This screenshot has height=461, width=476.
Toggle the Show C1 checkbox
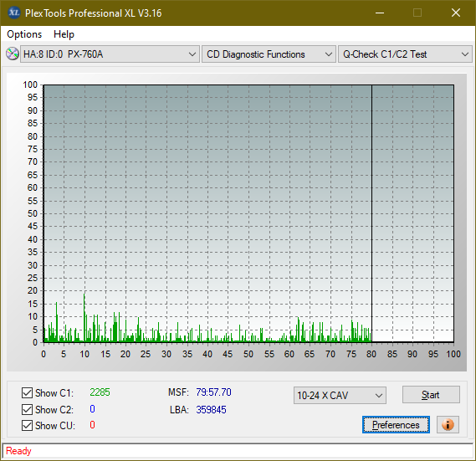pyautogui.click(x=27, y=392)
